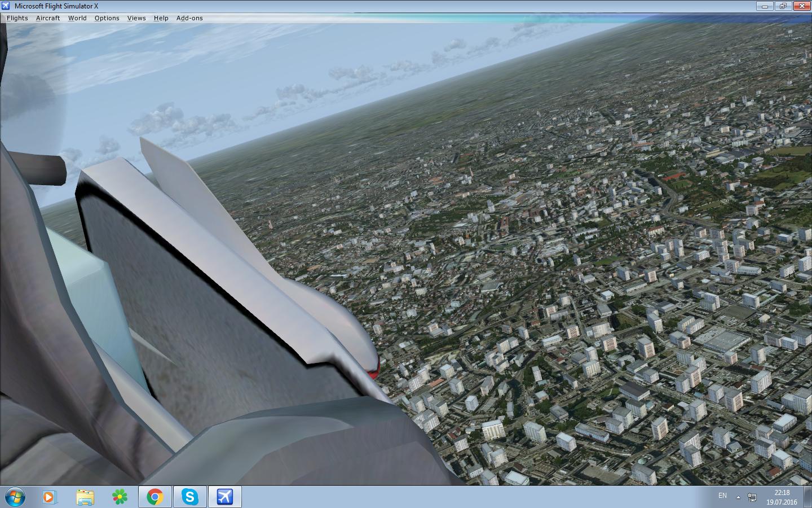Viewport: 812px width, 508px height.
Task: Minimize the Flight Simulator X window
Action: tap(765, 6)
